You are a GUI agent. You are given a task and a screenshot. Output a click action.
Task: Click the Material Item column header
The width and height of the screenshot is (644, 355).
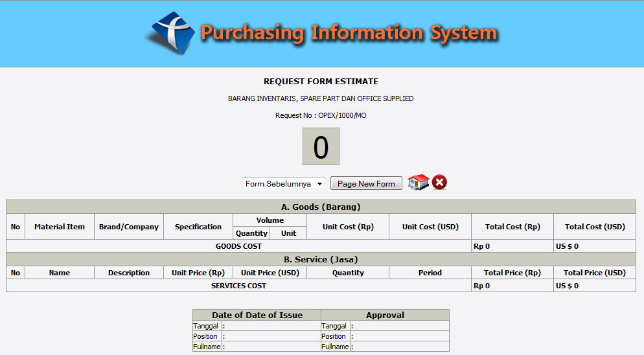point(60,226)
